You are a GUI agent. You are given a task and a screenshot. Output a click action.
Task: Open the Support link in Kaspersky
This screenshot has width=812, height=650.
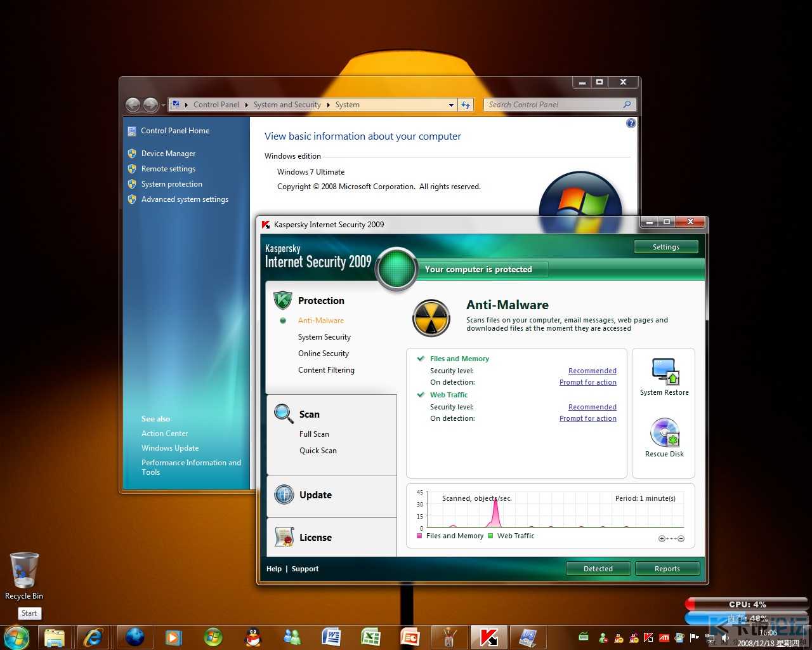pos(305,569)
